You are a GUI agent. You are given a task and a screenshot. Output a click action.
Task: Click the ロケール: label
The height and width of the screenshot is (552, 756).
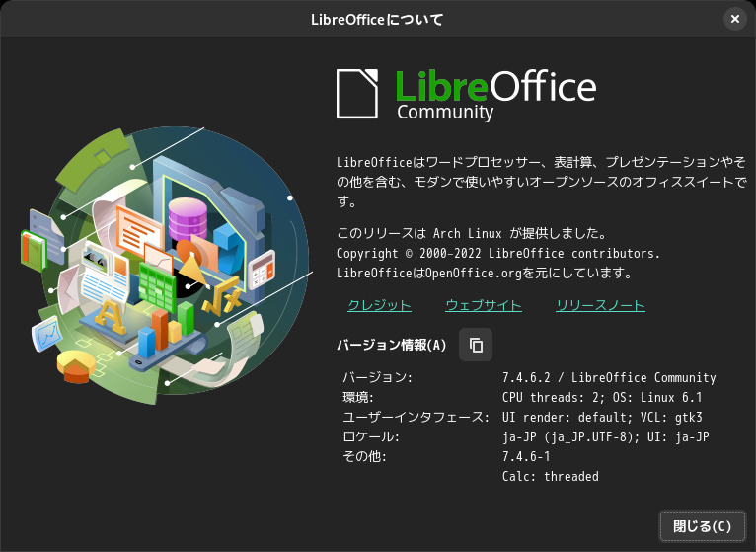tap(371, 436)
